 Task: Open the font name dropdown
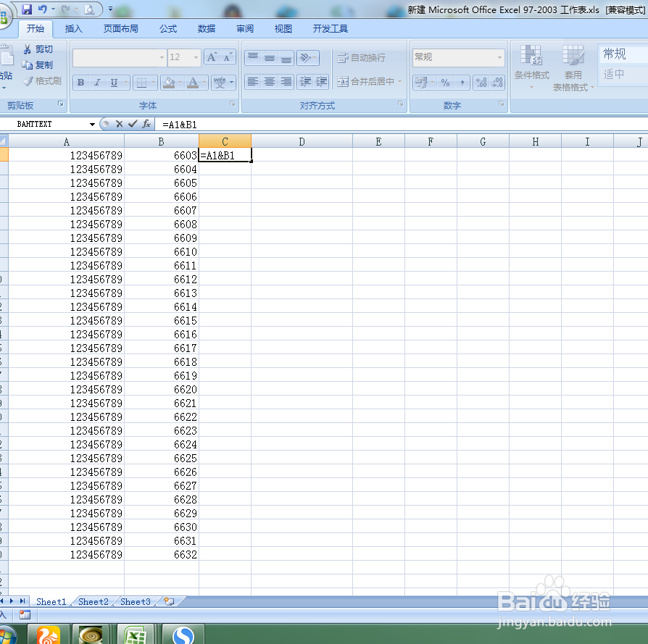(x=162, y=57)
